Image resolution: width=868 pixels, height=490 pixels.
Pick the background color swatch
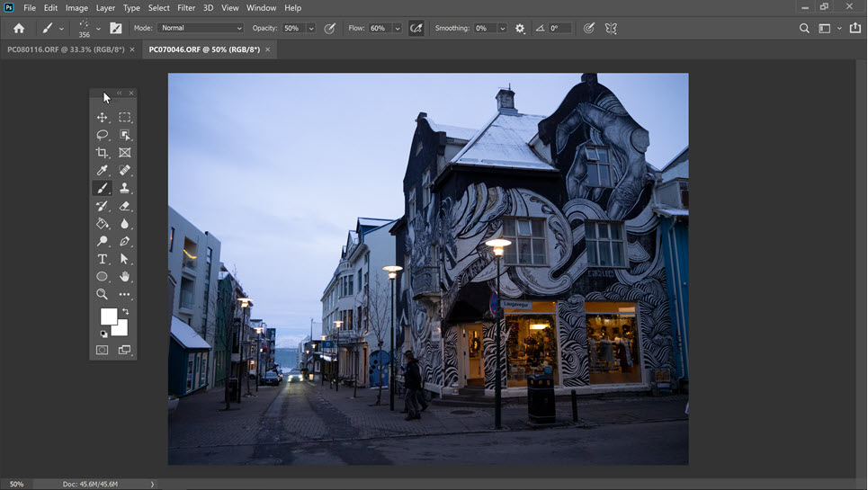(x=121, y=330)
